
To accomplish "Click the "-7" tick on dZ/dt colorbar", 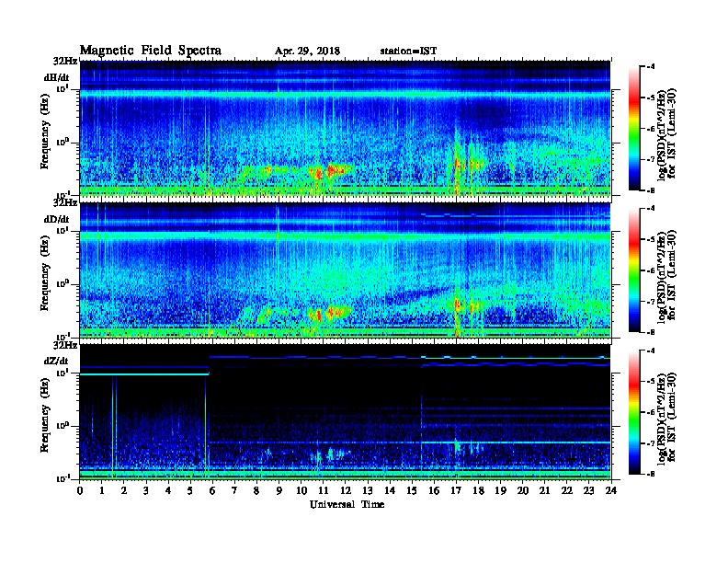I will pos(652,443).
